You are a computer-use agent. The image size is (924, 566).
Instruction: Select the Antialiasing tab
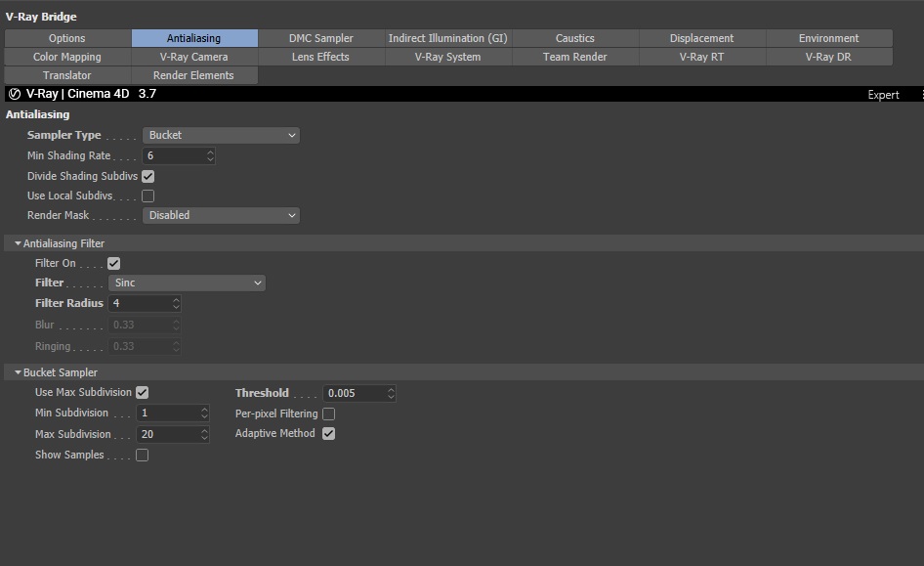click(194, 38)
